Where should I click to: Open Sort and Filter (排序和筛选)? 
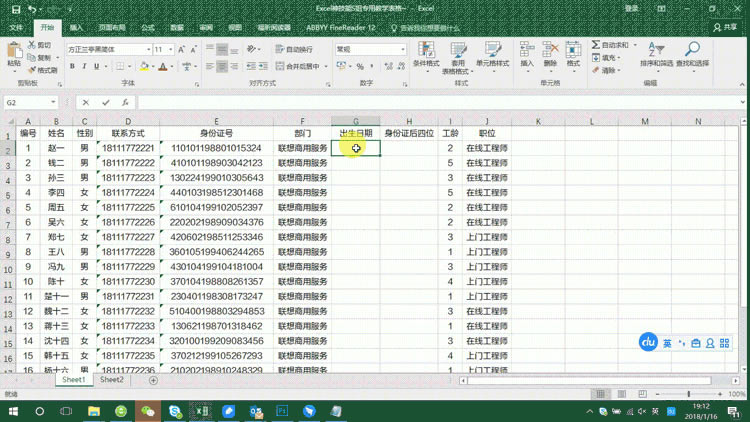656,54
